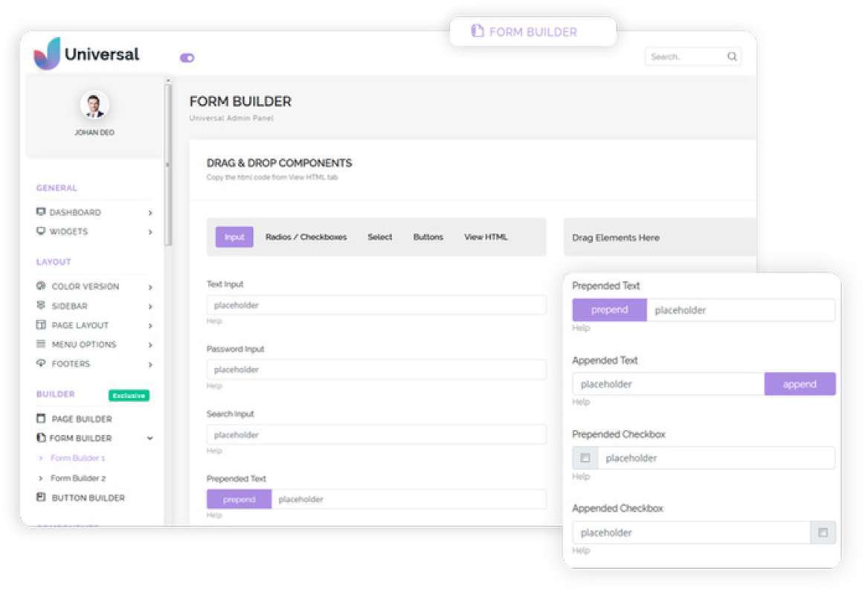The height and width of the screenshot is (595, 868).
Task: Click the Search Input field
Action: 376,434
